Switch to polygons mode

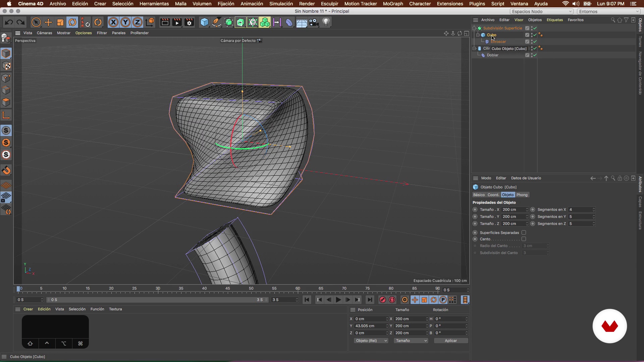pyautogui.click(x=6, y=102)
